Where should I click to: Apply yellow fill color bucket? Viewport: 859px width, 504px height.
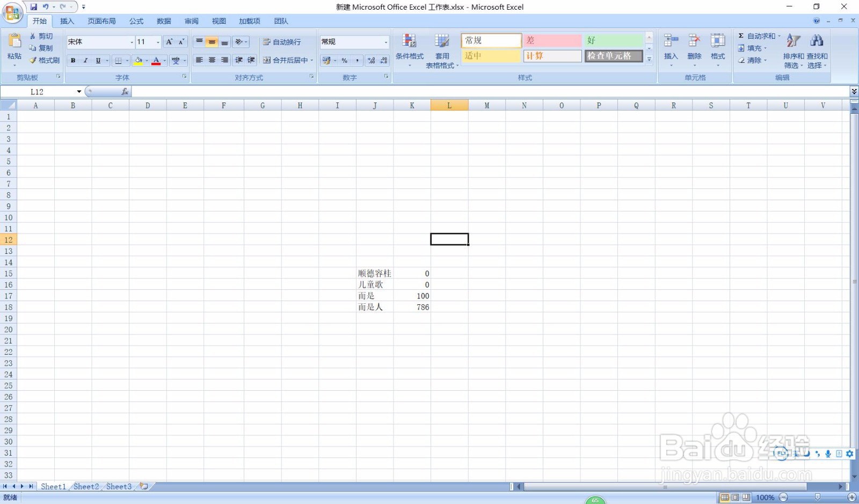coord(139,61)
